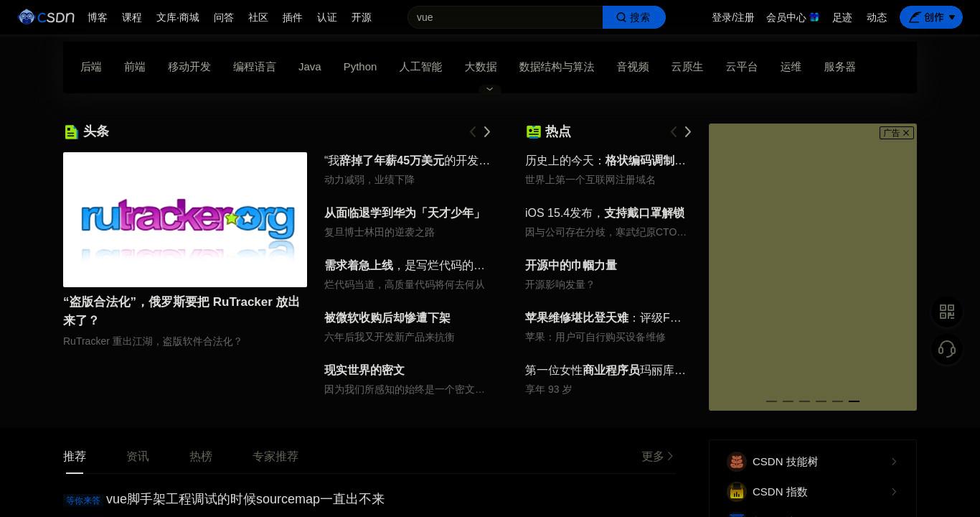This screenshot has height=517, width=980.
Task: Open 问答 in top navigation
Action: [x=224, y=17]
